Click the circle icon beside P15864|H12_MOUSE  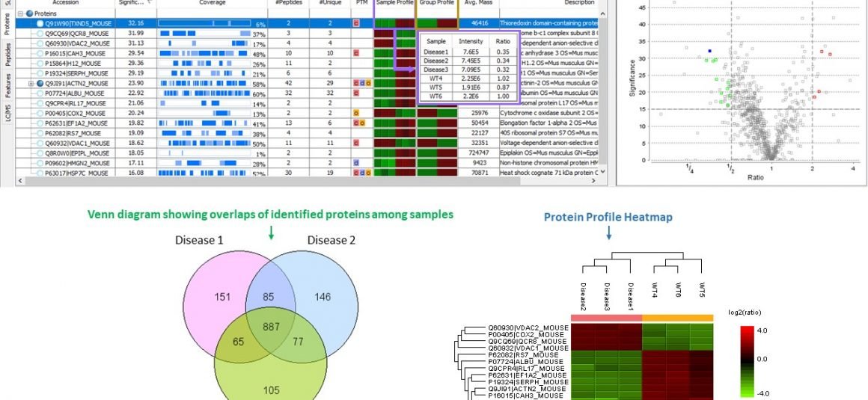[40, 64]
